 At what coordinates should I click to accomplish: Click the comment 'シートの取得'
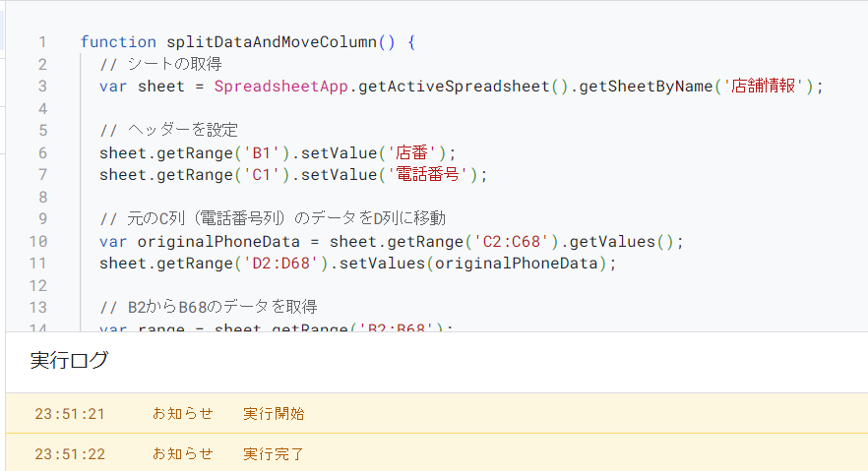(x=174, y=64)
